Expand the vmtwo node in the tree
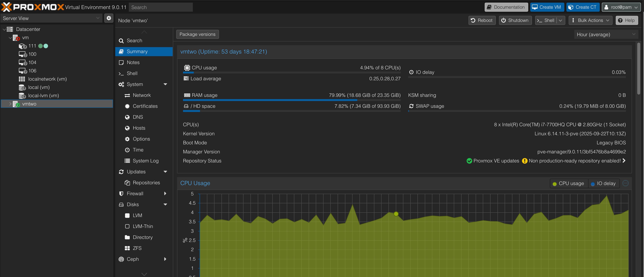This screenshot has width=644, height=277. (10, 104)
